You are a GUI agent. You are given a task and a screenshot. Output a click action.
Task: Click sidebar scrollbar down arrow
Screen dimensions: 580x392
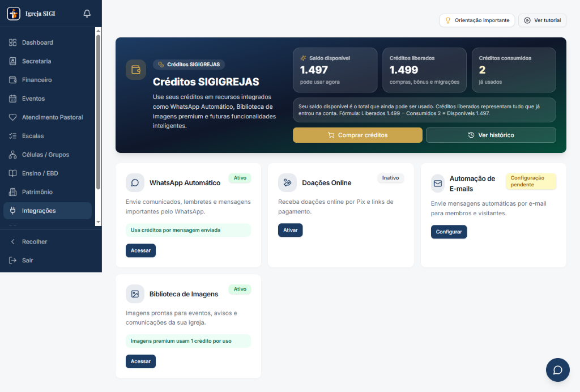[x=98, y=222]
